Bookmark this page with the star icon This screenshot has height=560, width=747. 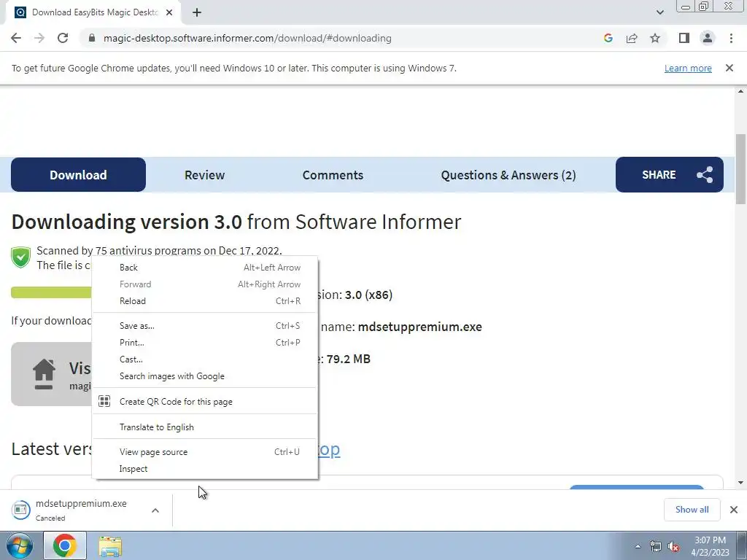(655, 38)
